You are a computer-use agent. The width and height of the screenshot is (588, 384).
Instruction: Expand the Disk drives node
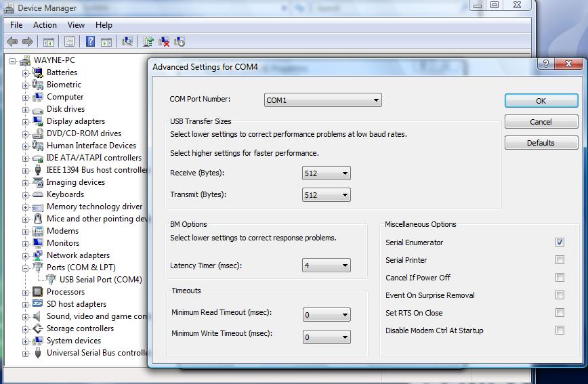tap(25, 110)
